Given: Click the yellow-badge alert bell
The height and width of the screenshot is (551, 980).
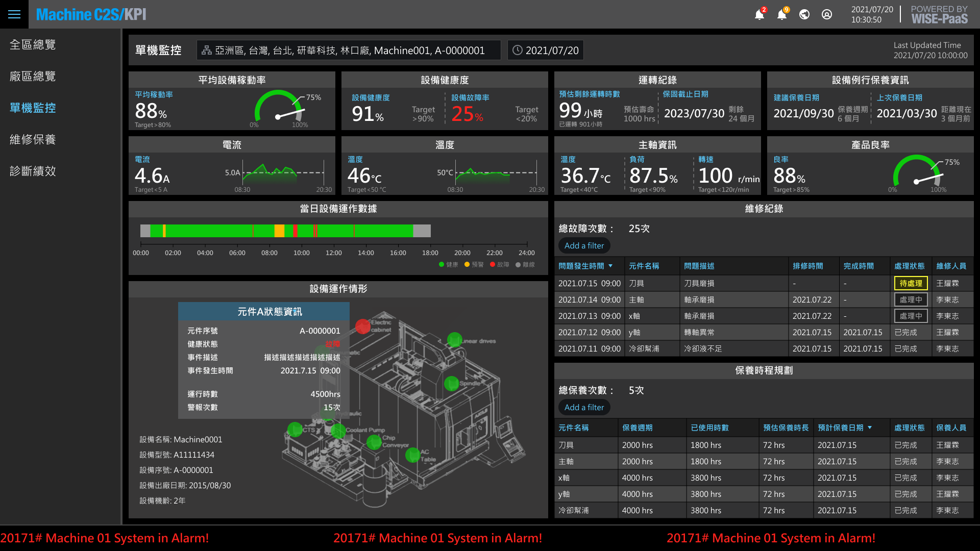Looking at the screenshot, I should 782,14.
